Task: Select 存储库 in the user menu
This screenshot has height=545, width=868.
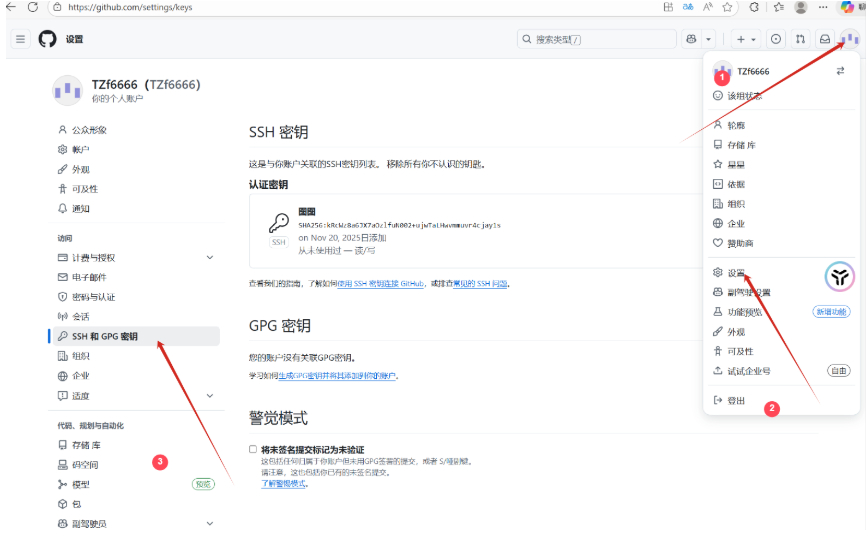Action: click(x=781, y=145)
